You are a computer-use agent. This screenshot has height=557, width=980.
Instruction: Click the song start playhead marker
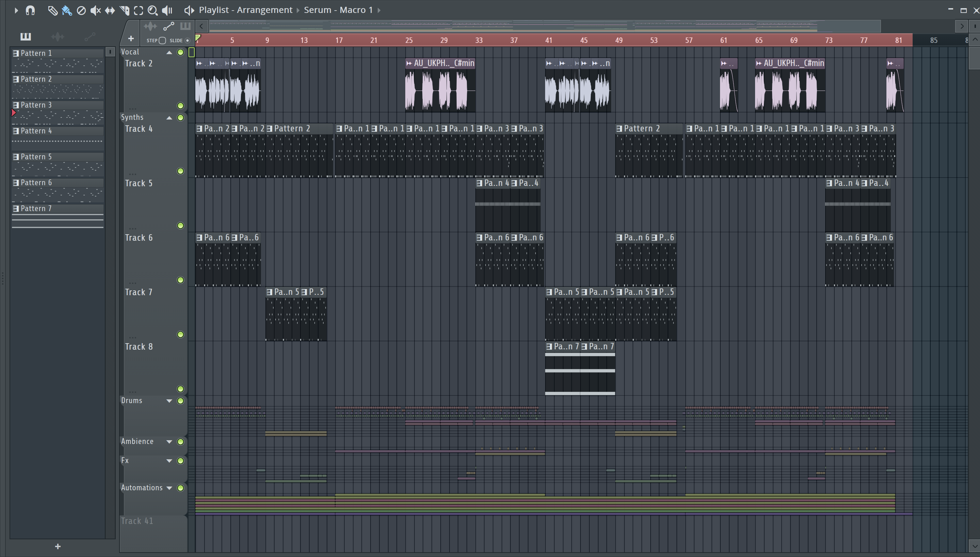point(198,38)
